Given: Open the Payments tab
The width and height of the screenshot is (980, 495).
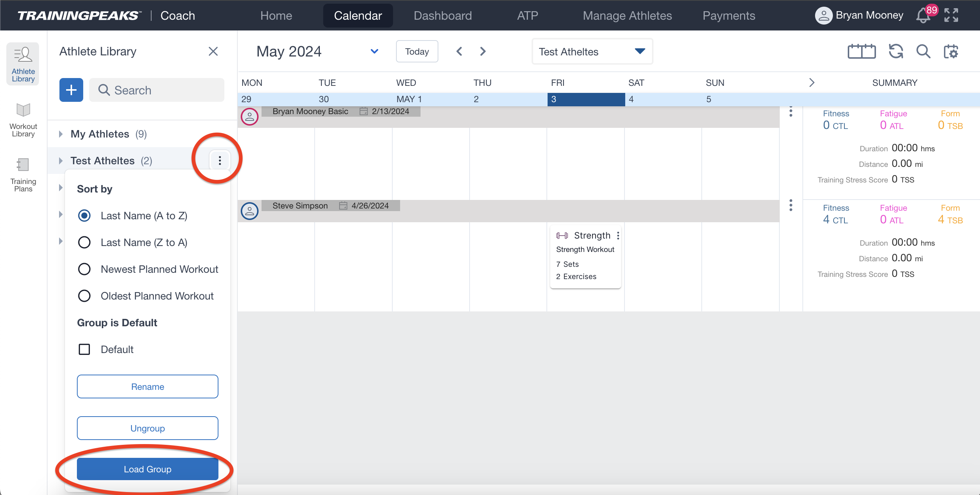Looking at the screenshot, I should click(x=728, y=16).
